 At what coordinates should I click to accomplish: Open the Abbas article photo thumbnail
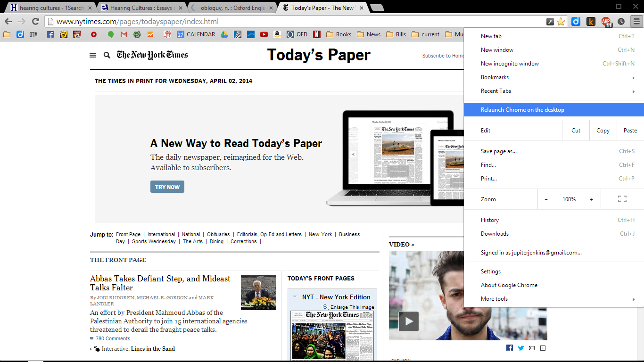coord(258,292)
